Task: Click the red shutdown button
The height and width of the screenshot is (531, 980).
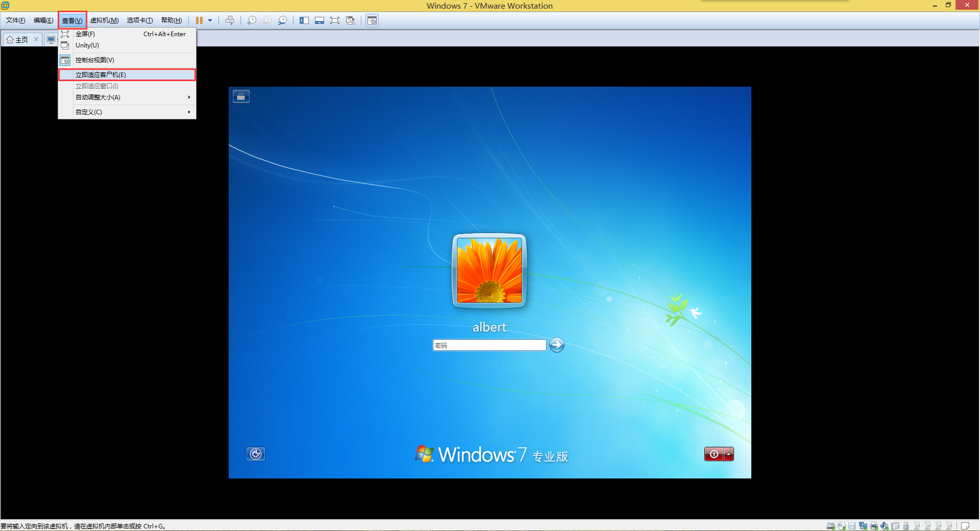Action: [714, 454]
